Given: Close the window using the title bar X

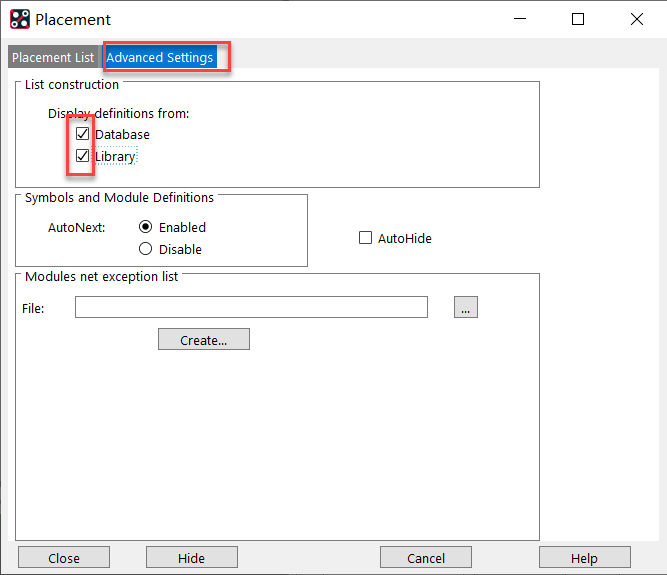Looking at the screenshot, I should point(637,19).
